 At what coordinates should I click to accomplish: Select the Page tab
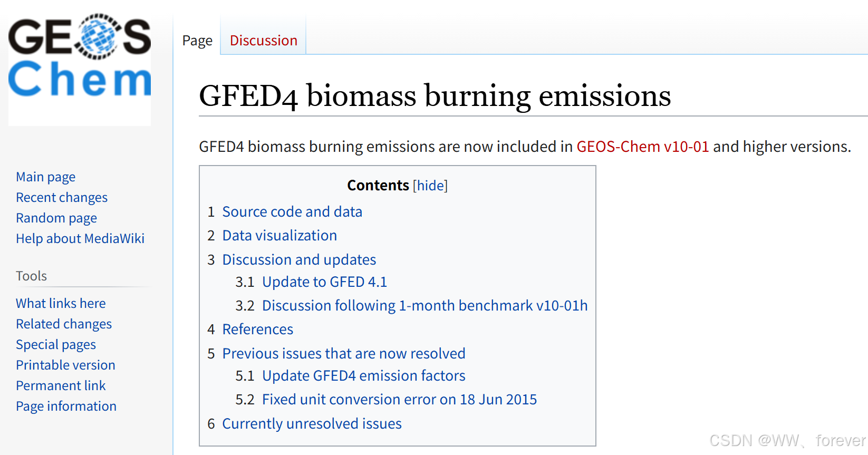click(x=197, y=41)
